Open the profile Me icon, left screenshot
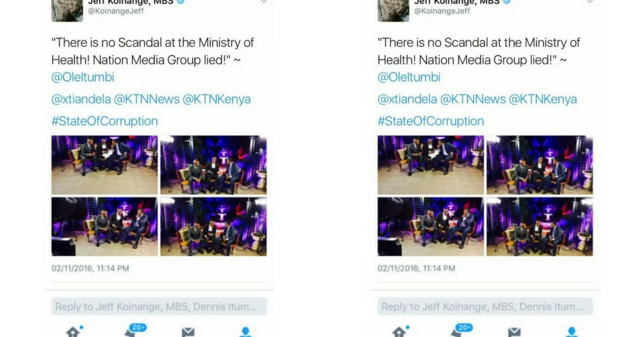Image resolution: width=644 pixels, height=337 pixels. click(x=246, y=332)
